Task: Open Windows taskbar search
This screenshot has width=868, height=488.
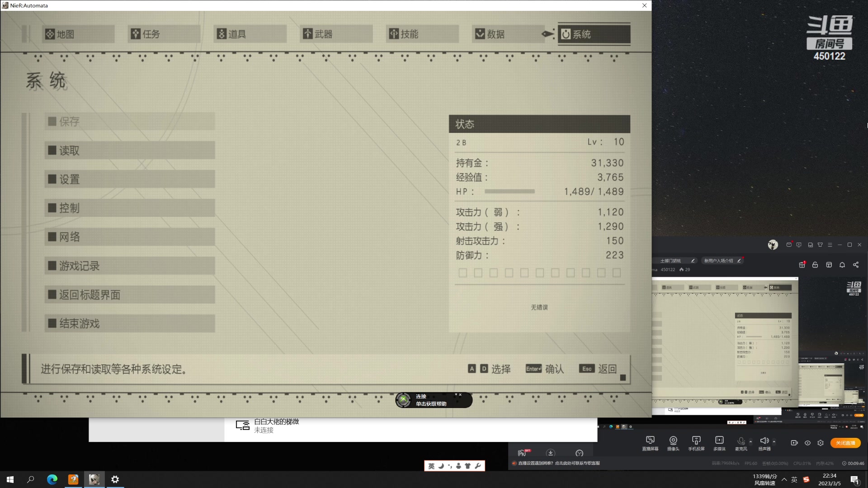Action: [x=31, y=479]
